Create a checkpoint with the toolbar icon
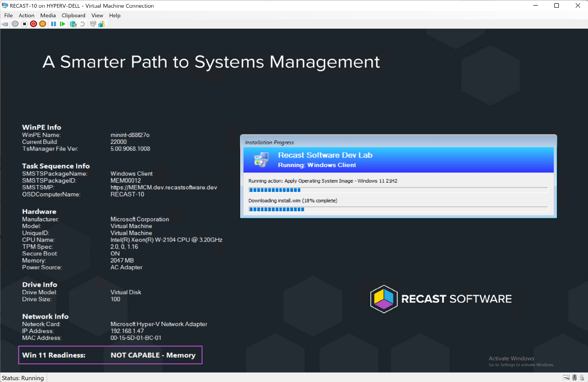Image resolution: width=588 pixels, height=382 pixels. (x=73, y=24)
